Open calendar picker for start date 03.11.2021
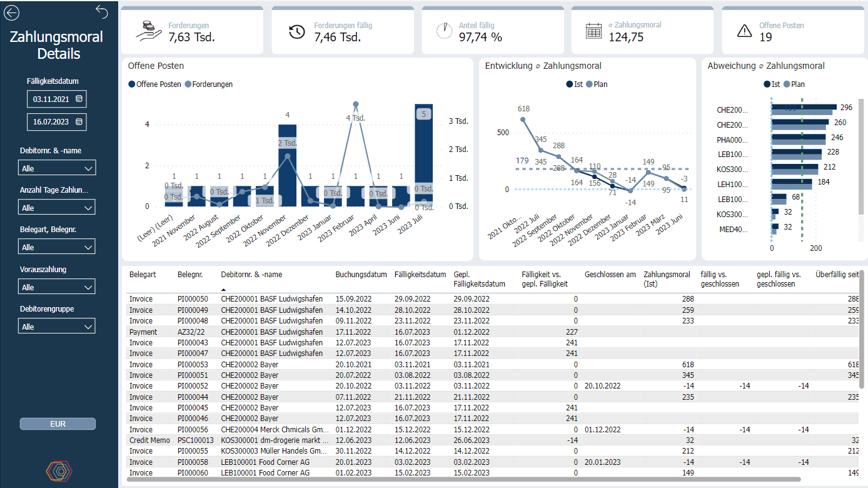Viewport: 868px width, 488px height. 79,99
